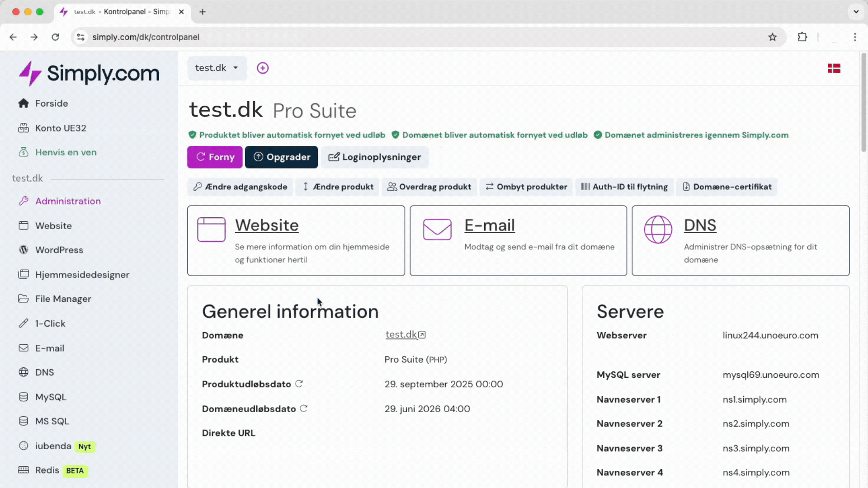Screen dimensions: 868x488
Task: Open the Chrome three-dot menu
Action: point(855,37)
